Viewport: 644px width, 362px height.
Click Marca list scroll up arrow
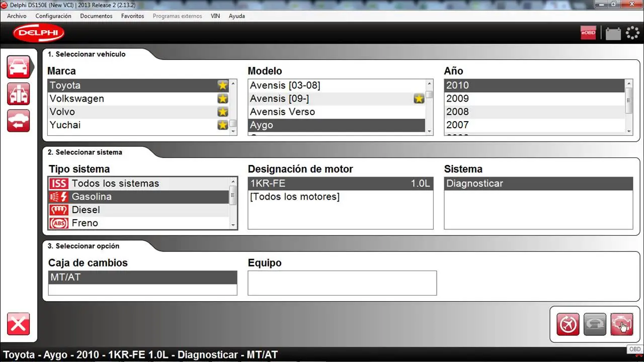click(x=233, y=83)
